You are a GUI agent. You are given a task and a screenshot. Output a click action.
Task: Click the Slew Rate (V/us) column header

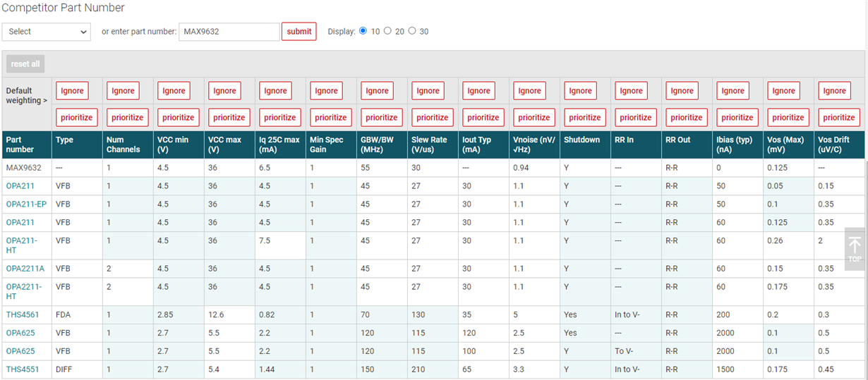point(432,145)
